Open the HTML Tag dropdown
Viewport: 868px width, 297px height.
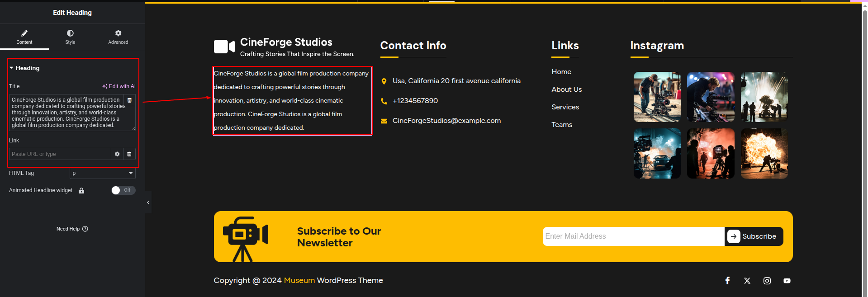pyautogui.click(x=103, y=173)
